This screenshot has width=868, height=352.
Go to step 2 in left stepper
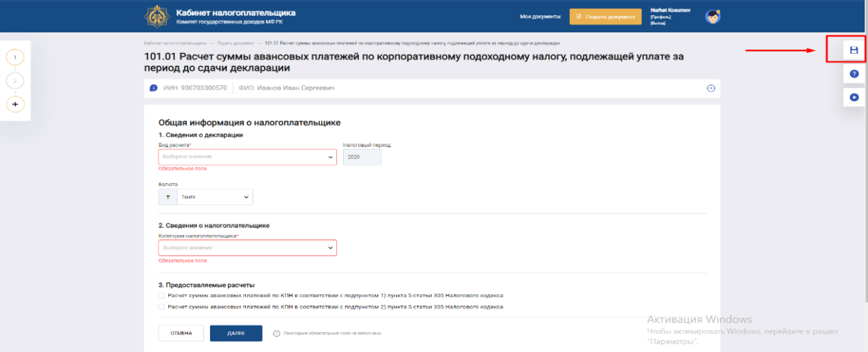(x=14, y=81)
